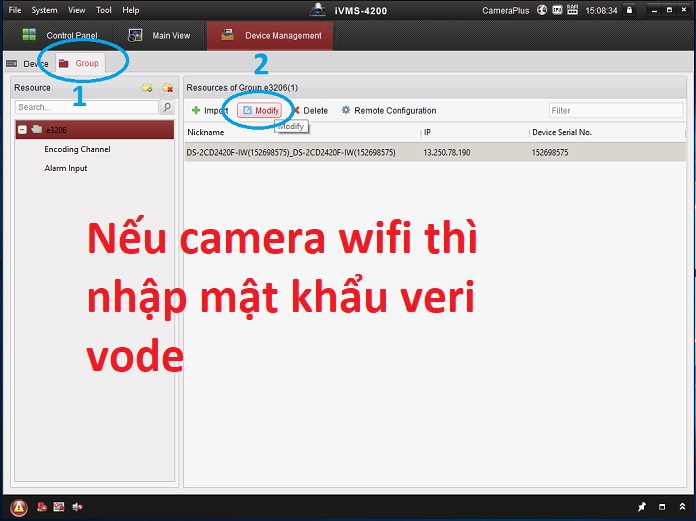Click the Device Management icon
The image size is (696, 521).
(x=228, y=35)
